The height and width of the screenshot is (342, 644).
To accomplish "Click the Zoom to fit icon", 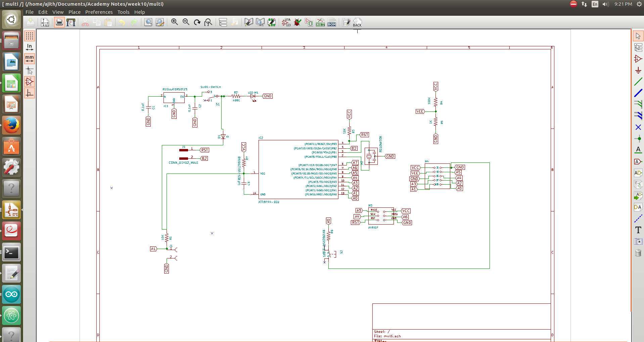I will coord(209,22).
